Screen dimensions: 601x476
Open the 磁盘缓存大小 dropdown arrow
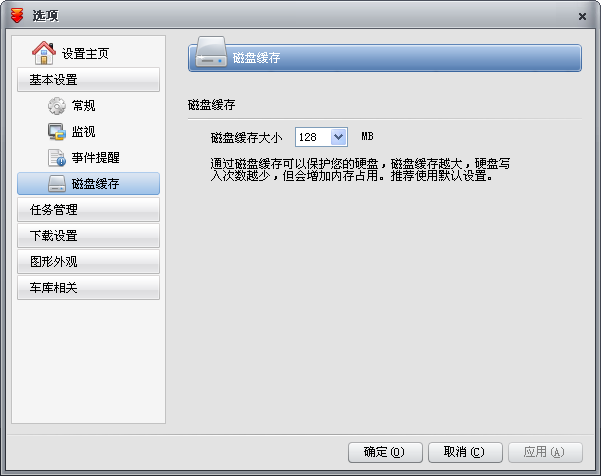tap(338, 137)
